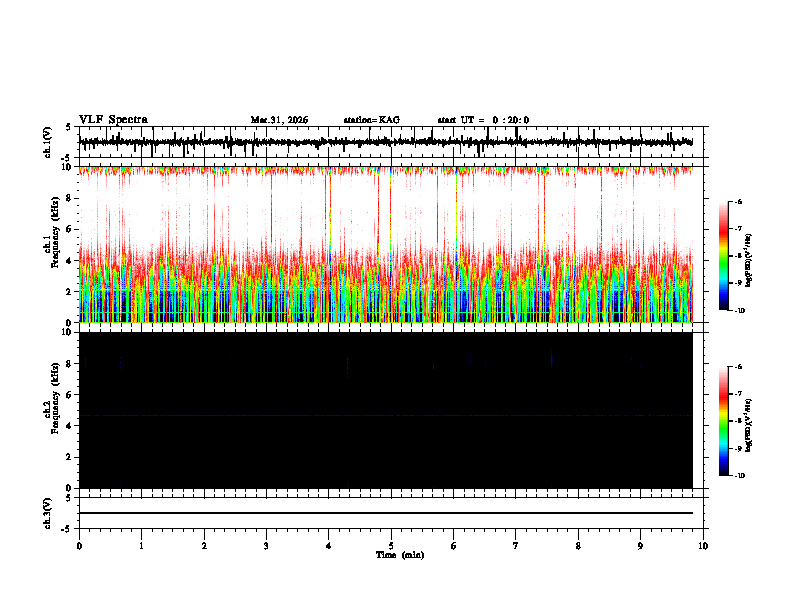Image resolution: width=792 pixels, height=612 pixels.
Task: Click the 7 minute tick on time axis
Action: tap(516, 546)
